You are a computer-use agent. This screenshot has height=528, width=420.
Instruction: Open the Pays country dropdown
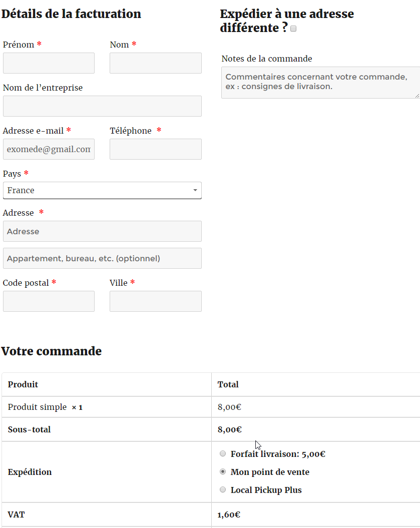click(x=102, y=190)
